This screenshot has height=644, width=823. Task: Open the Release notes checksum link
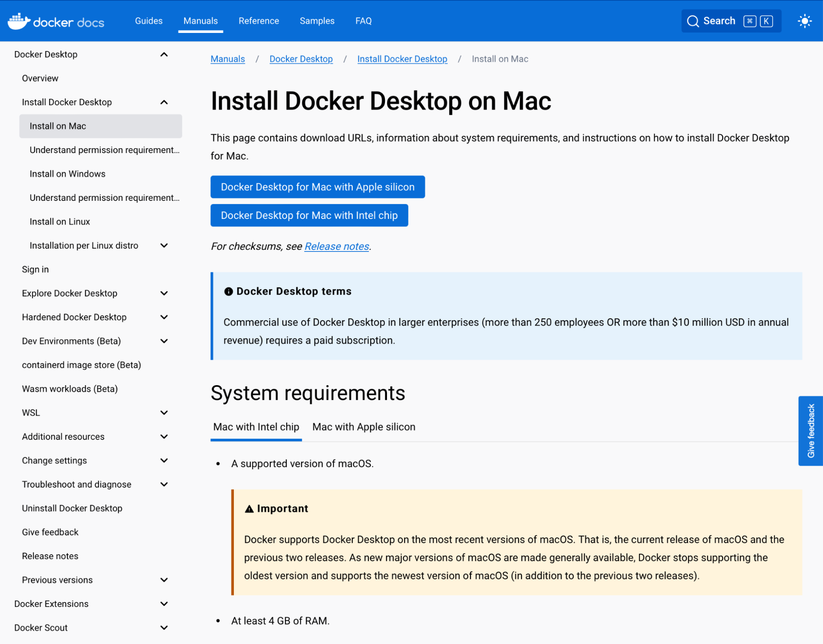[336, 246]
